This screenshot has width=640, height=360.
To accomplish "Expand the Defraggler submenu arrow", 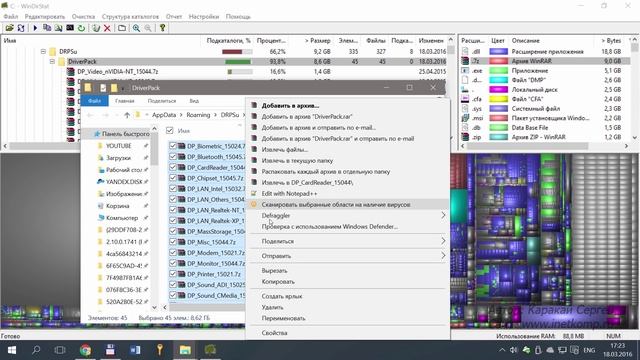I will click(x=443, y=215).
